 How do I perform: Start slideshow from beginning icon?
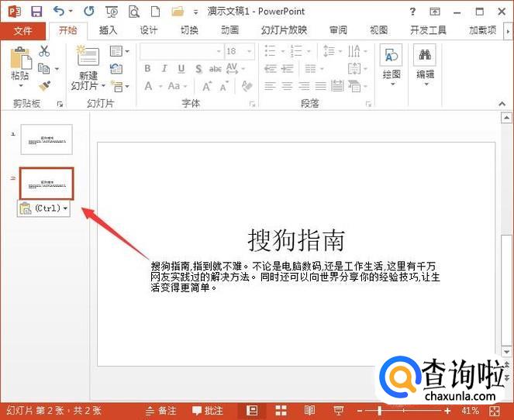[112, 12]
